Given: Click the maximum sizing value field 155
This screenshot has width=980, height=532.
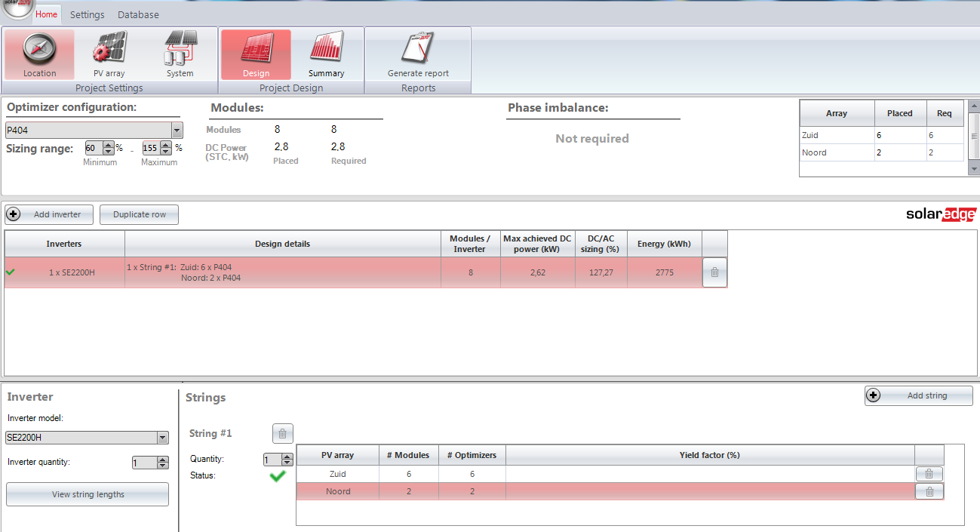Looking at the screenshot, I should (152, 148).
